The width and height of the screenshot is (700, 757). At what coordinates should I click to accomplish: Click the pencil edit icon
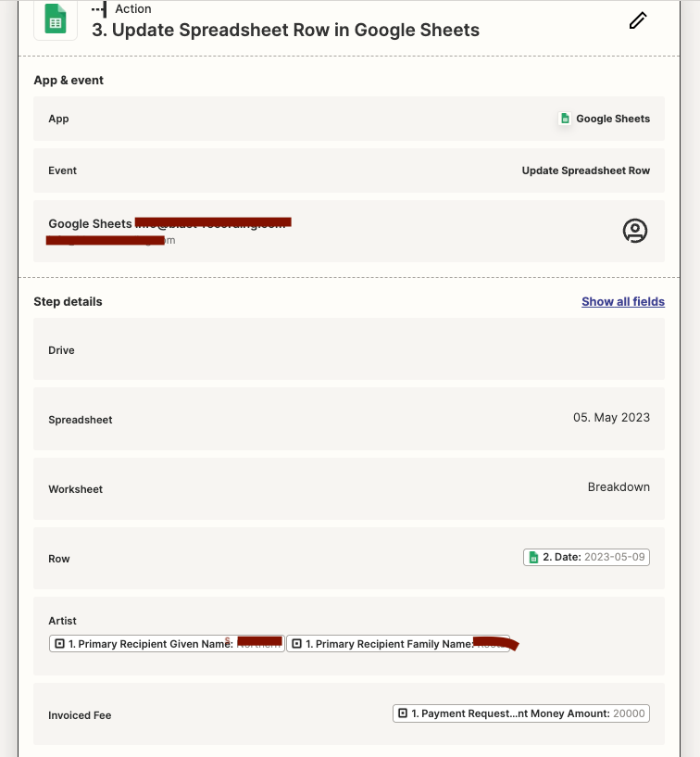(638, 20)
